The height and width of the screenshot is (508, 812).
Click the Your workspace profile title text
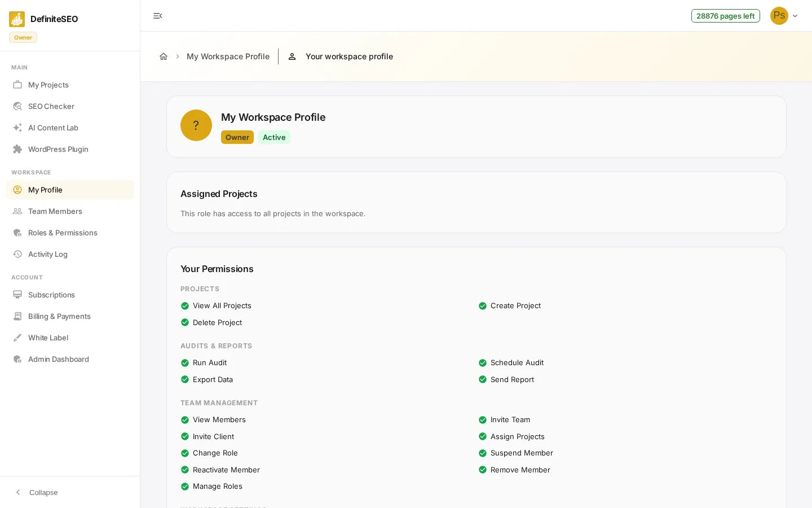pos(349,56)
